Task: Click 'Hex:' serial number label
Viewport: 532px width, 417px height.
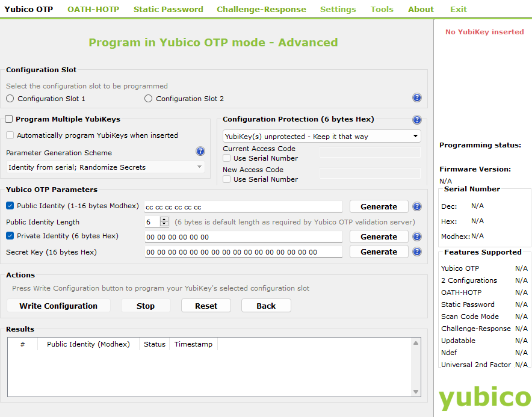Action: pyautogui.click(x=449, y=221)
